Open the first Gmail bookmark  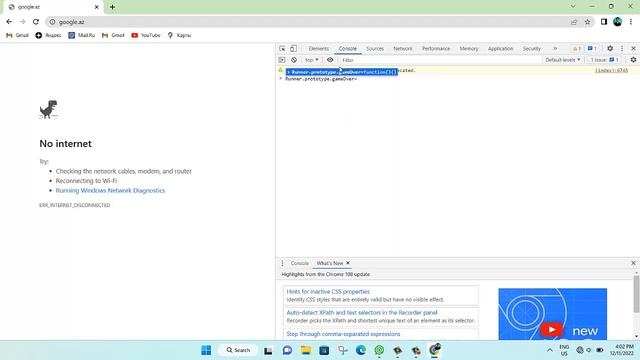pos(17,36)
